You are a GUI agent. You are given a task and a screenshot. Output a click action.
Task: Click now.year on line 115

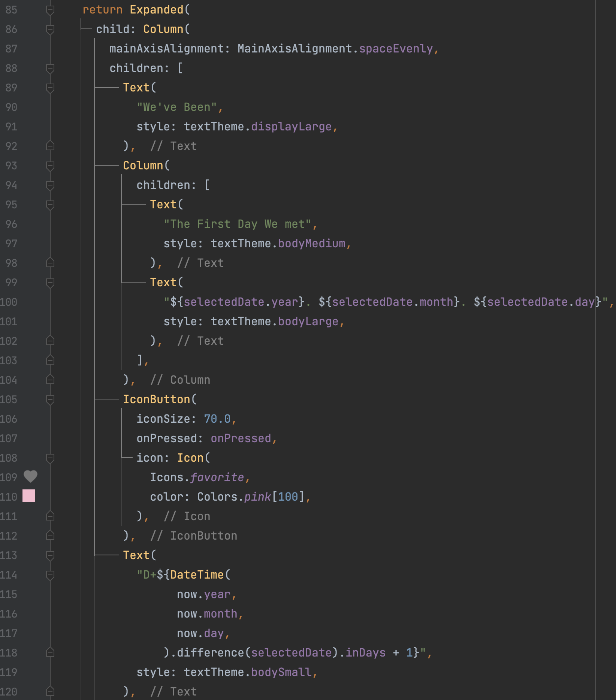pyautogui.click(x=204, y=594)
